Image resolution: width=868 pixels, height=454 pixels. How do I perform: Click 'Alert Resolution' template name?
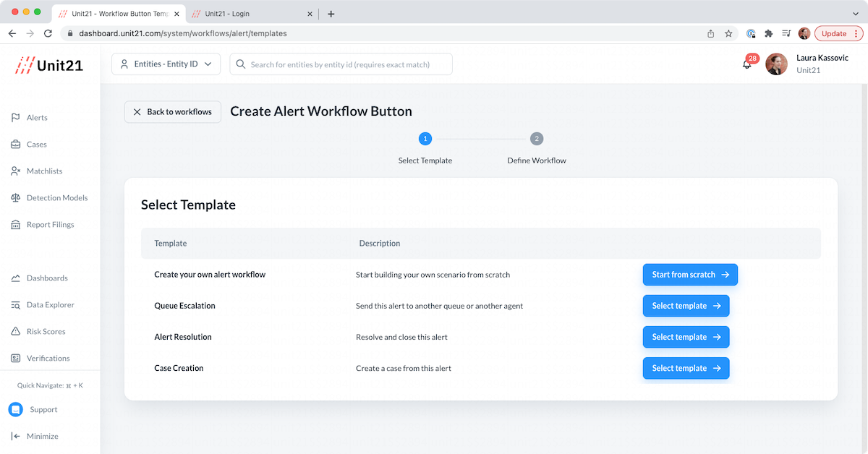[x=183, y=337]
